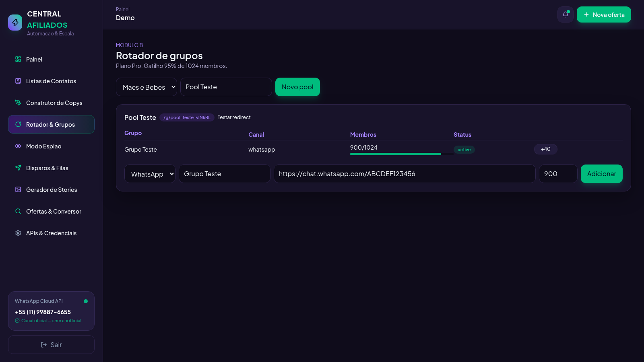This screenshot has height=362, width=644.
Task: Click the /g/pool-teste-vlNkRL slug badge
Action: point(187,117)
